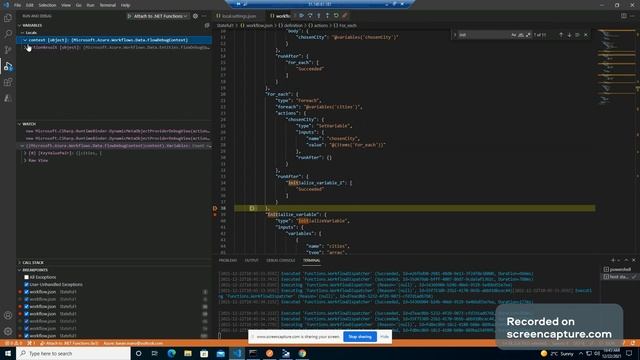This screenshot has height=360, width=640.
Task: Click Hide on the sharing bar
Action: (384, 337)
